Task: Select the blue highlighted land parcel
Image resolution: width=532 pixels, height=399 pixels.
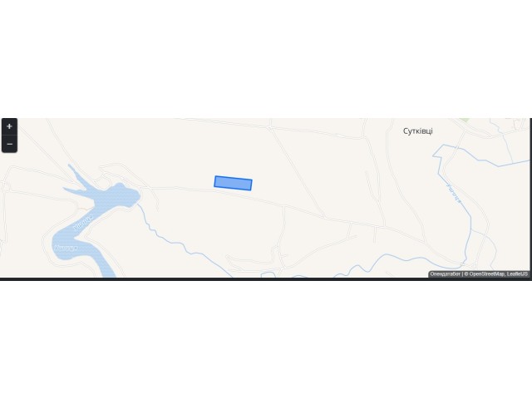Action: [233, 183]
